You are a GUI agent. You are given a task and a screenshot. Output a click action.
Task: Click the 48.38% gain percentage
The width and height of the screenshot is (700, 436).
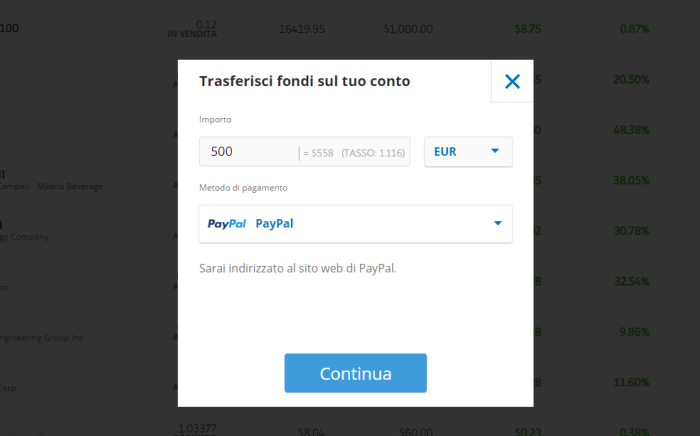pyautogui.click(x=631, y=130)
